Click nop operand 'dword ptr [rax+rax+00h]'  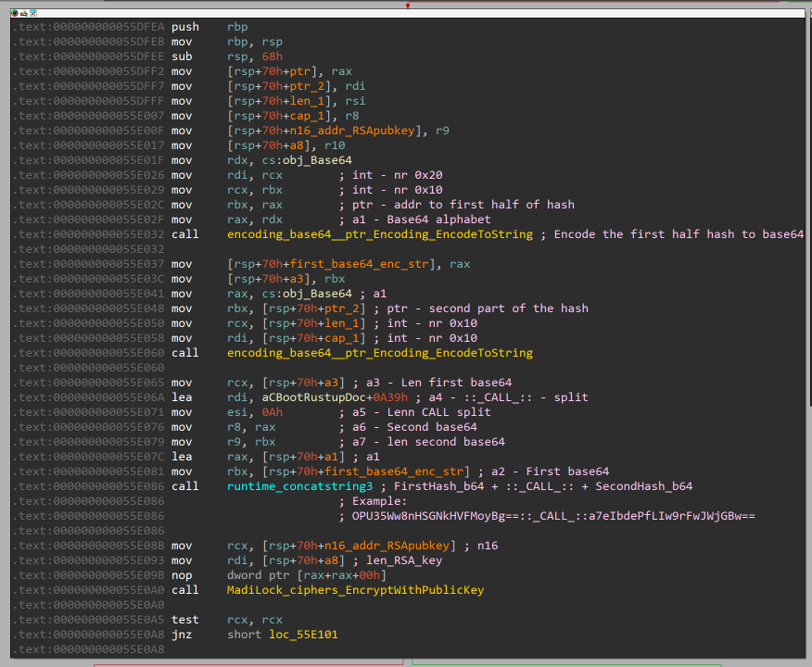[307, 575]
